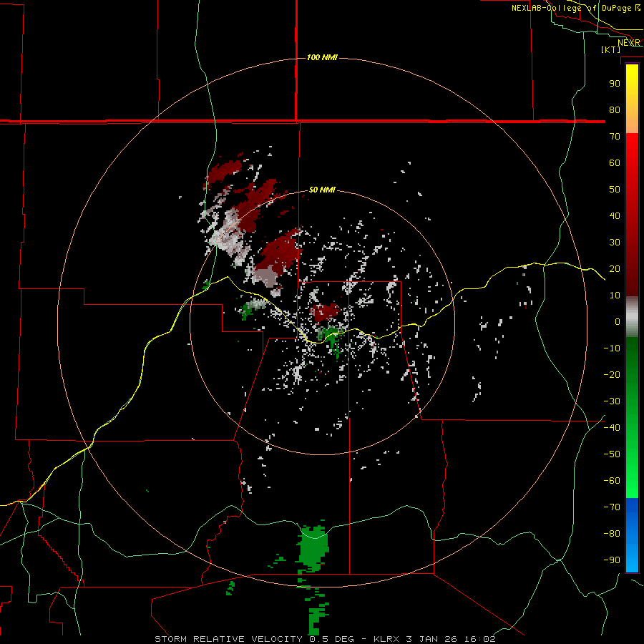Click the blue bottom segment of the color bar
Image resolution: width=644 pixels, height=644 pixels.
[632, 535]
